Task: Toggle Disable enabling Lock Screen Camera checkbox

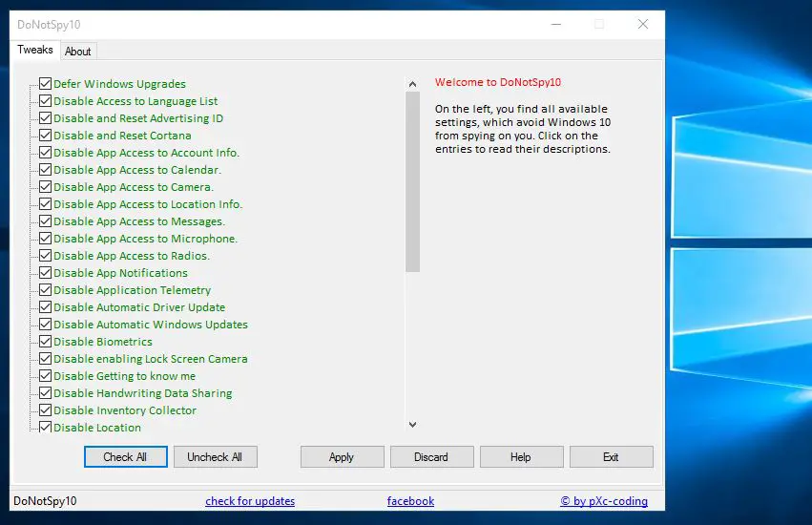Action: pyautogui.click(x=45, y=358)
